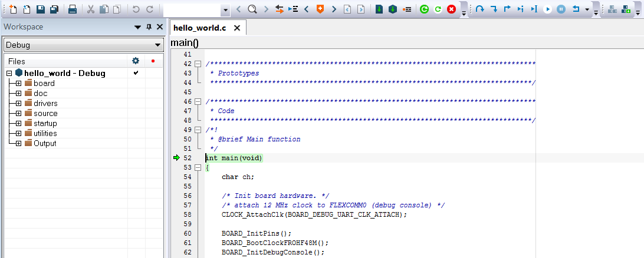
Task: Click the main() function label
Action: 185,42
